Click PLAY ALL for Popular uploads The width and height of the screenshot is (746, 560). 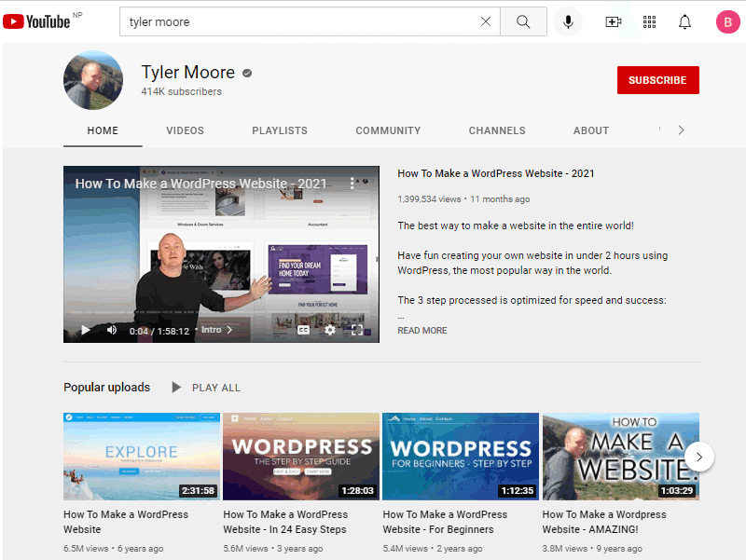click(216, 388)
